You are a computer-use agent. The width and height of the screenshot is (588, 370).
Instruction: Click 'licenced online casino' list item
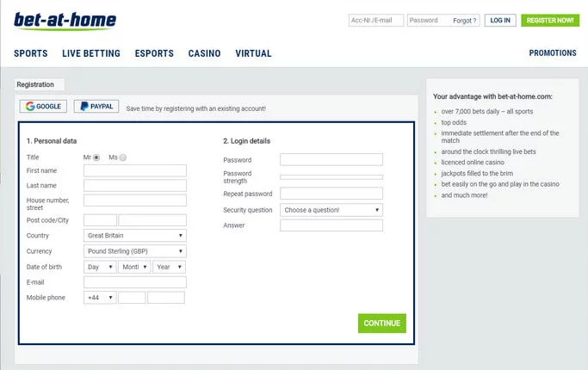coord(473,163)
